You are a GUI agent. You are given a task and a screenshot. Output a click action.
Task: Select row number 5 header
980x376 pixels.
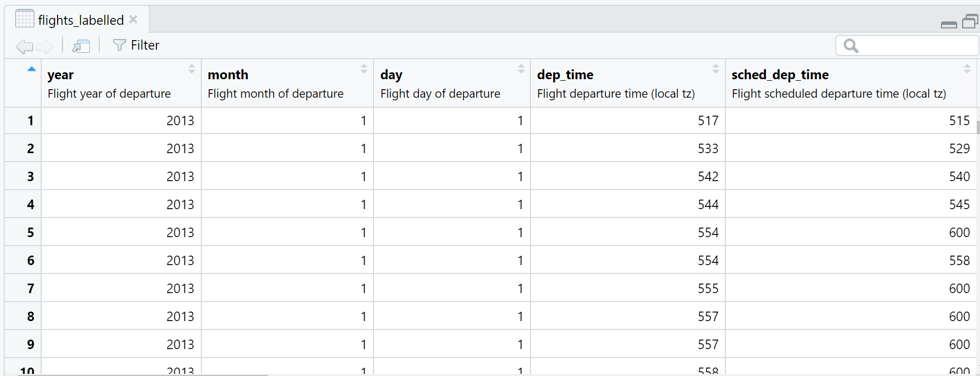coord(30,232)
